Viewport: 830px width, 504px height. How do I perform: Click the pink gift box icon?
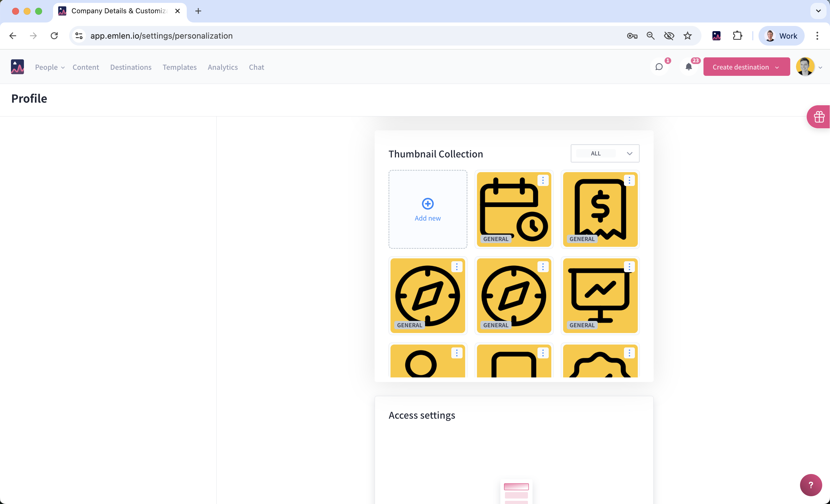point(819,117)
